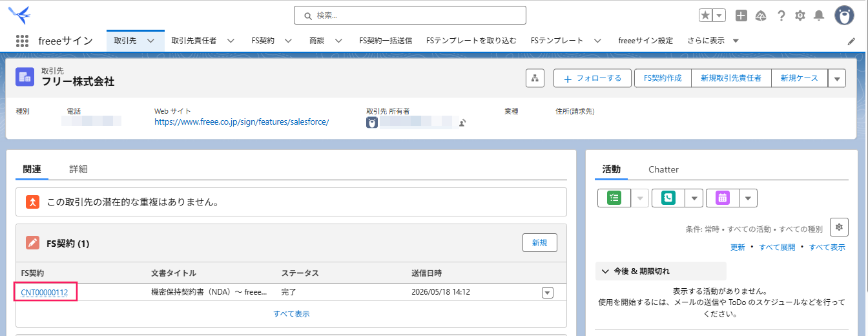This screenshot has width=868, height=336.
Task: Open the global actions plus icon
Action: tap(741, 16)
